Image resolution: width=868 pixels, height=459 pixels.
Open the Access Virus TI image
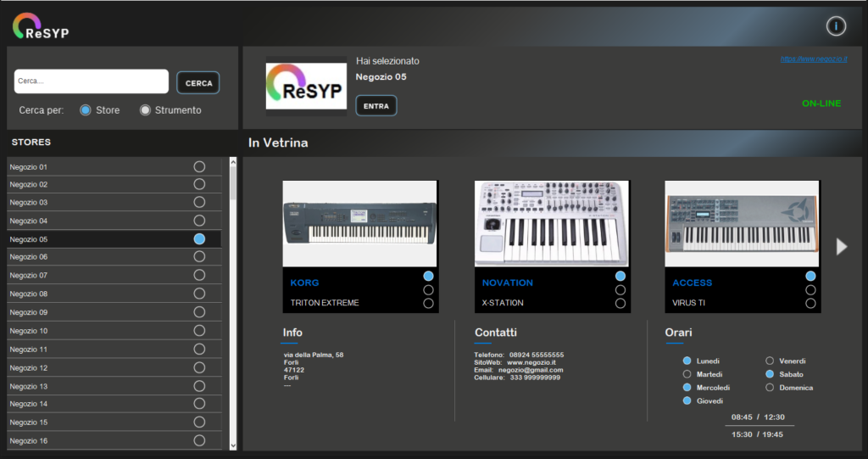[742, 223]
